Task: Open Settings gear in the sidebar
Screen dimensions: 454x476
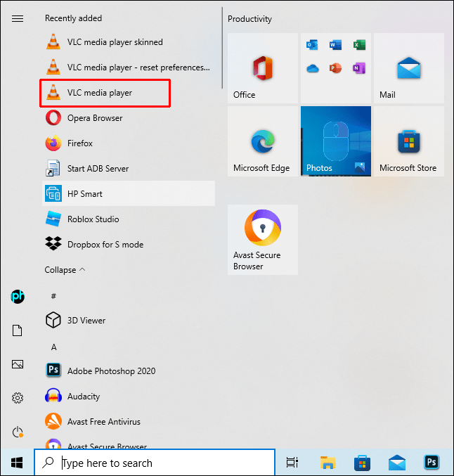Action: tap(18, 398)
